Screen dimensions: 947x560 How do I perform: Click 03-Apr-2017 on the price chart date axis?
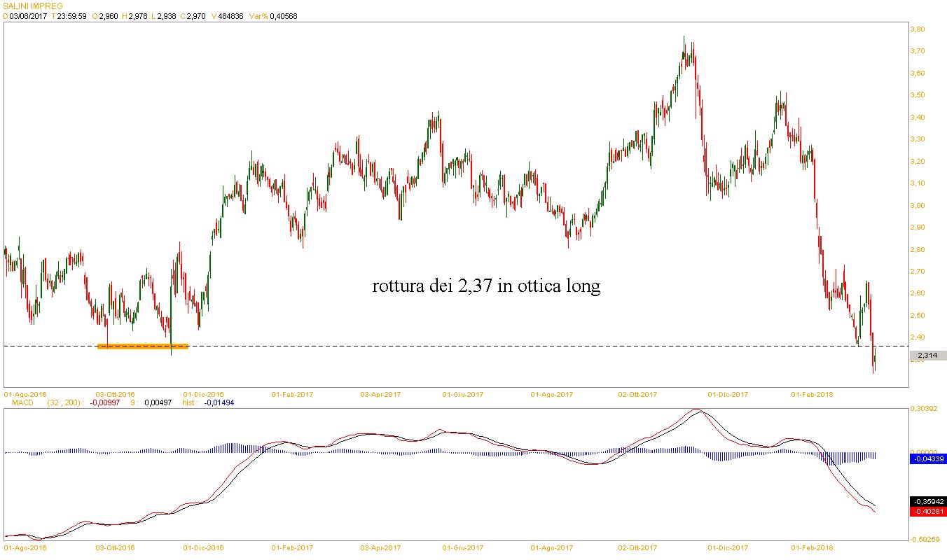382,394
